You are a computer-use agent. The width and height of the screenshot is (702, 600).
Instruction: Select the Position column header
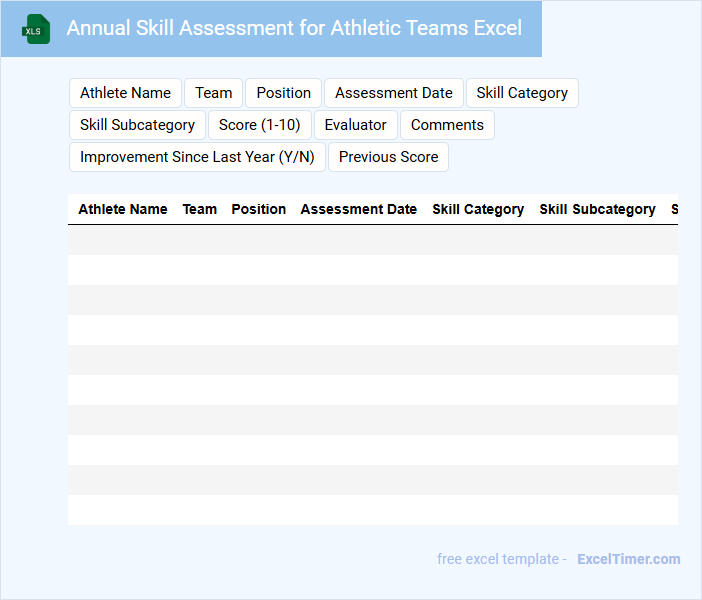pyautogui.click(x=258, y=210)
